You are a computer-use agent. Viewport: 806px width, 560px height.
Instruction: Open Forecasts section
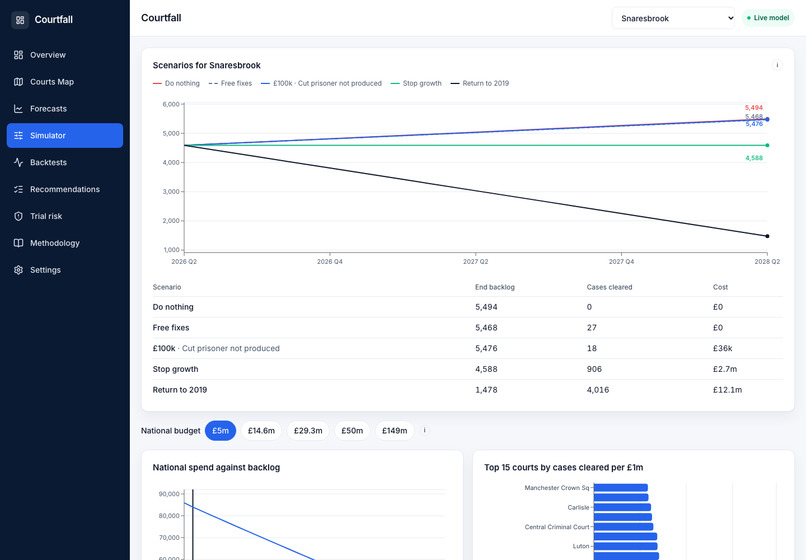point(65,109)
